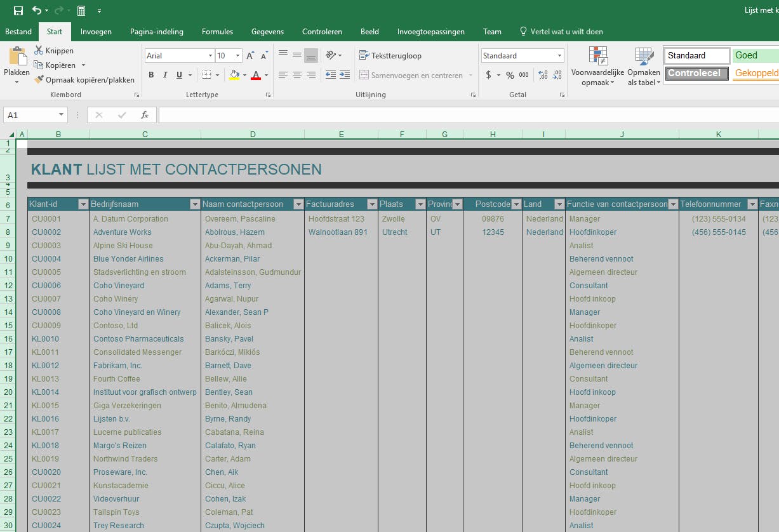Toggle Tekstterugloop text wrapping
This screenshot has width=779, height=532.
coord(390,56)
